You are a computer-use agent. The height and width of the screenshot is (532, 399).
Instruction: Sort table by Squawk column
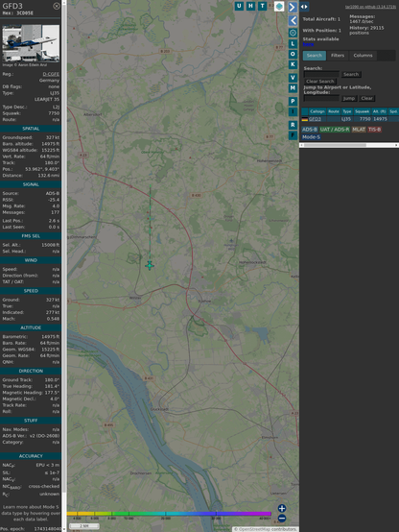click(x=362, y=111)
